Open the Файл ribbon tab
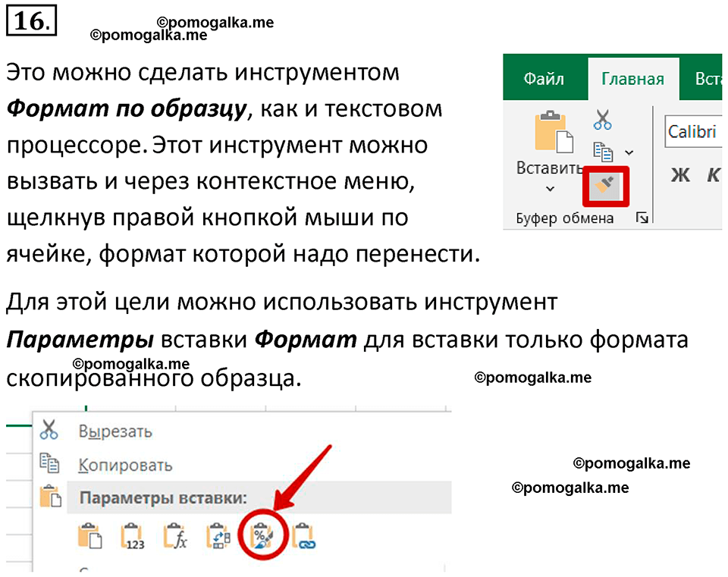This screenshot has height=577, width=728. click(x=544, y=78)
